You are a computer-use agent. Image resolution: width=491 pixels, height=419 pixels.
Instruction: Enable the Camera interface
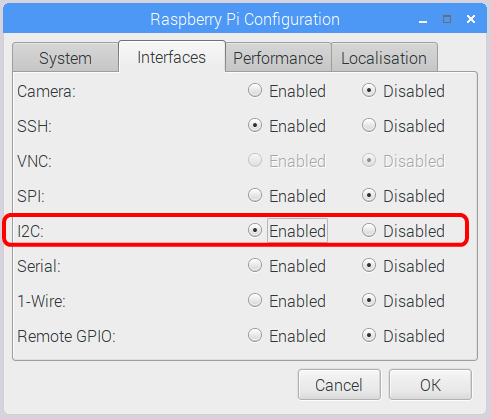point(255,91)
